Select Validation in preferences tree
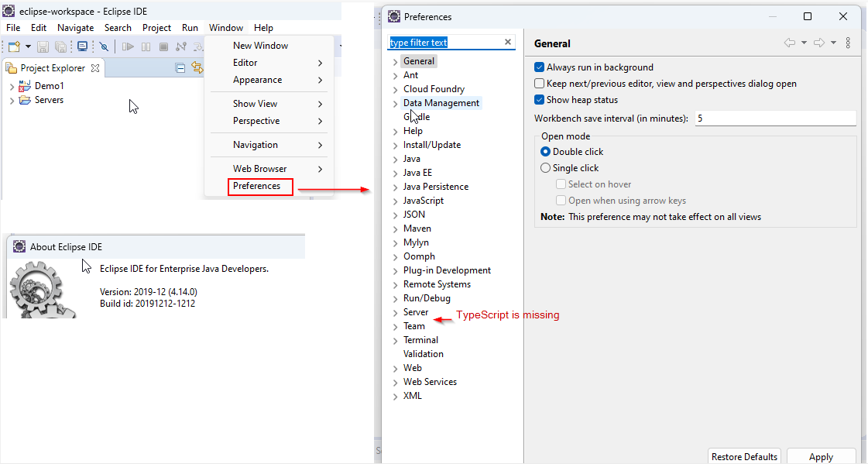 pyautogui.click(x=423, y=354)
